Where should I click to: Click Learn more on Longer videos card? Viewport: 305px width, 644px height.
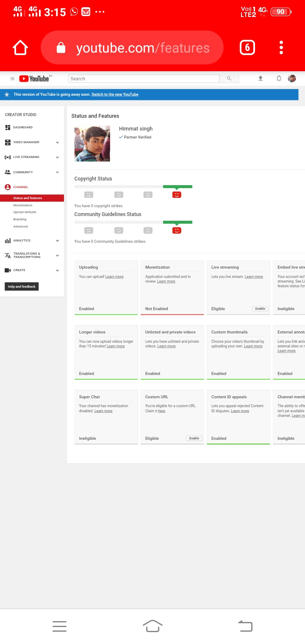pyautogui.click(x=116, y=346)
